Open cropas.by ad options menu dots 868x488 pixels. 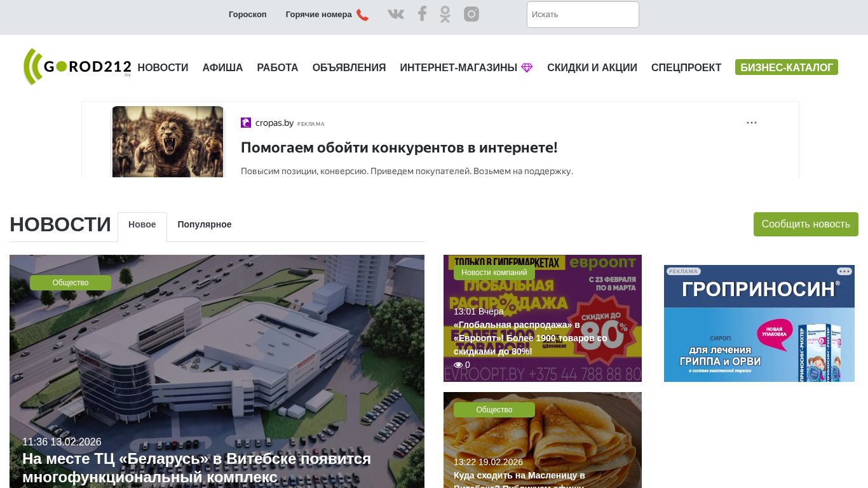tap(752, 123)
